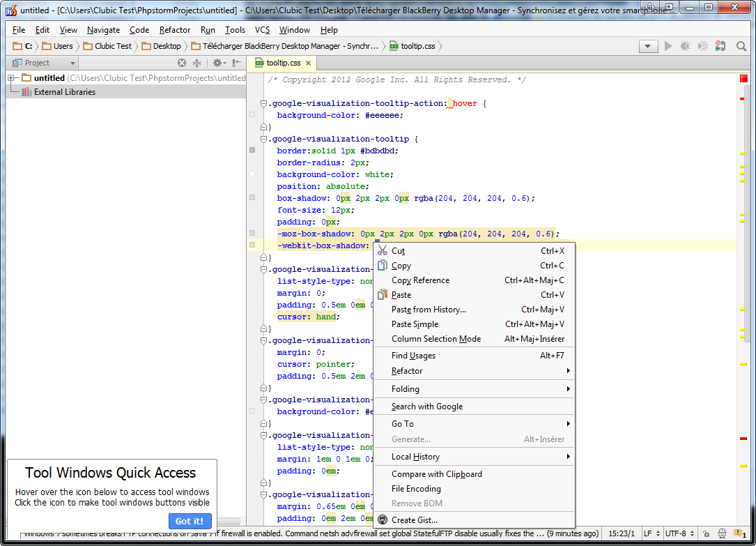Toggle the file read-only lock
This screenshot has width=756, height=546.
tap(707, 534)
